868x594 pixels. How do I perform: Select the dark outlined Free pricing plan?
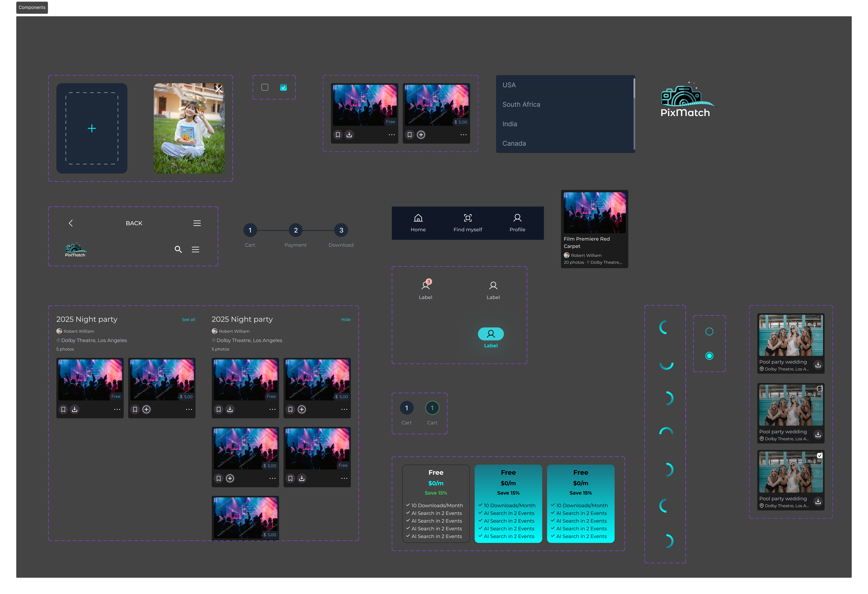click(436, 504)
